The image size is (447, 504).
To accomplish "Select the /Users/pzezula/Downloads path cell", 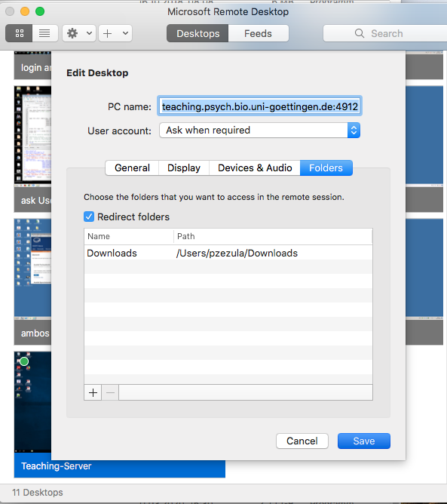I will [x=237, y=254].
